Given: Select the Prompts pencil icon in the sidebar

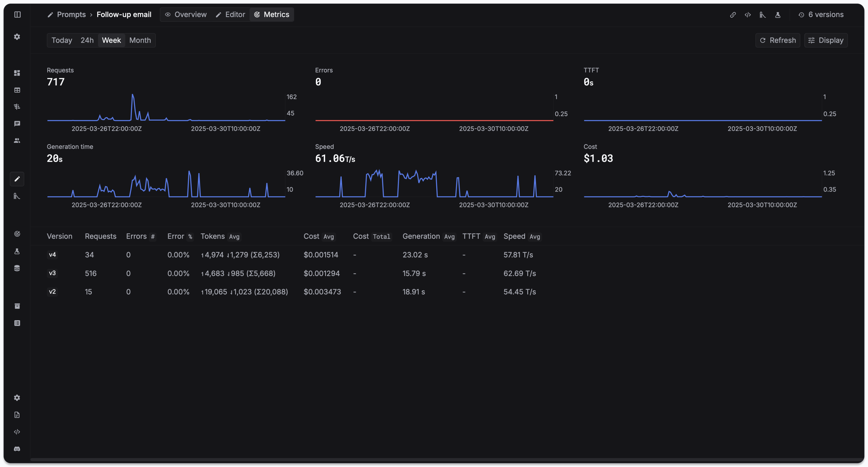Looking at the screenshot, I should pyautogui.click(x=17, y=179).
